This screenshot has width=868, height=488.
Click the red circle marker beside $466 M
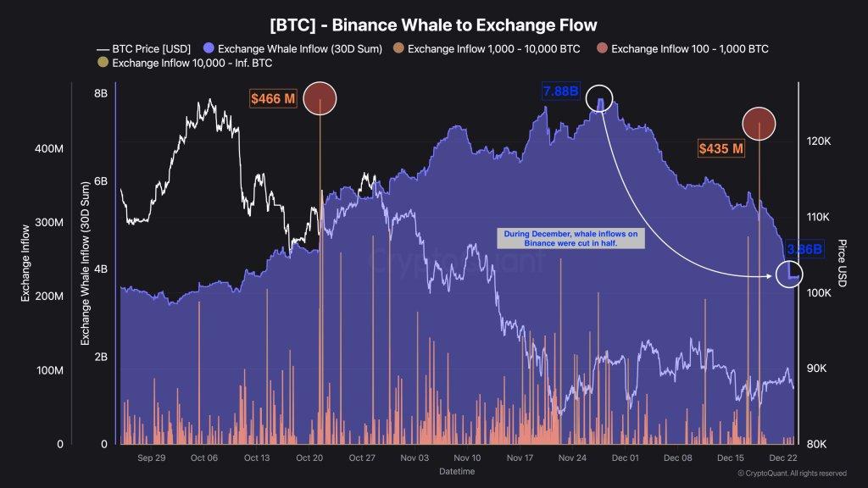click(x=320, y=98)
